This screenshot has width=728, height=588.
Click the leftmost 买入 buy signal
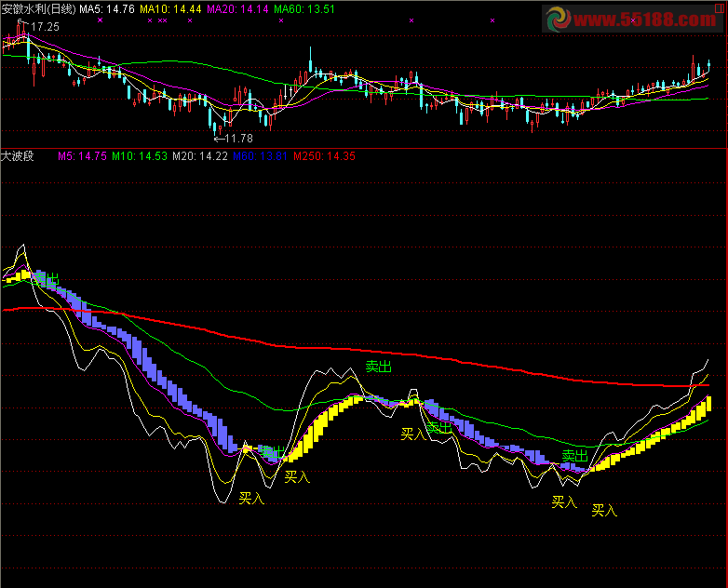[x=251, y=498]
